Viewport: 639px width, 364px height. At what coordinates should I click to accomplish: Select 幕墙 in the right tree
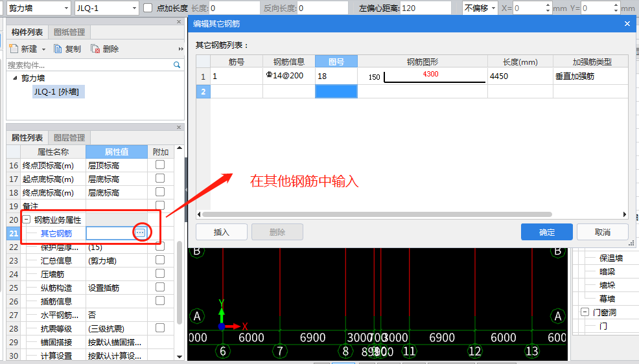tap(607, 299)
